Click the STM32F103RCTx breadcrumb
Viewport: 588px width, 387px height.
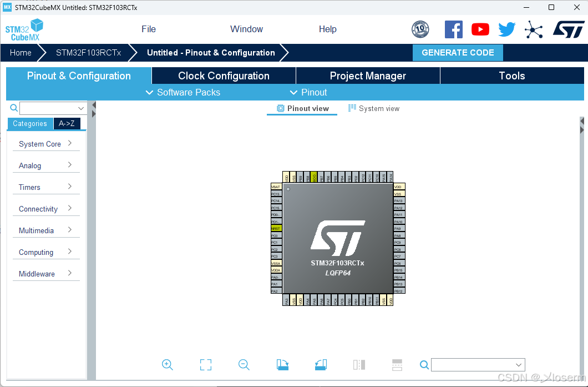[x=89, y=53]
